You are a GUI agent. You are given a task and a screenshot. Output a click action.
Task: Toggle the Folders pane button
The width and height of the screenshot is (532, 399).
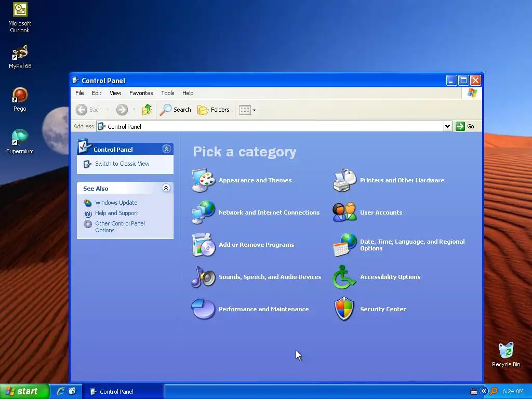tap(214, 110)
